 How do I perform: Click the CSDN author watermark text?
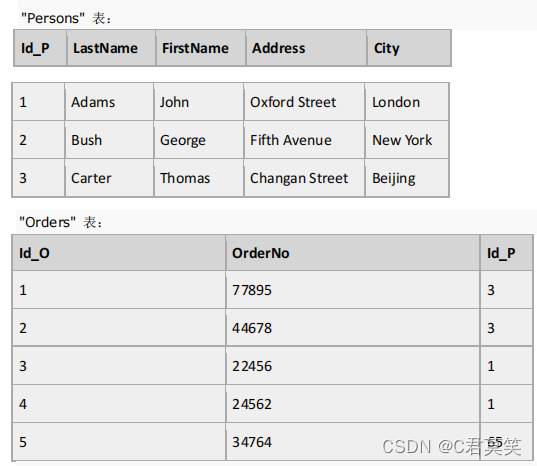[452, 446]
